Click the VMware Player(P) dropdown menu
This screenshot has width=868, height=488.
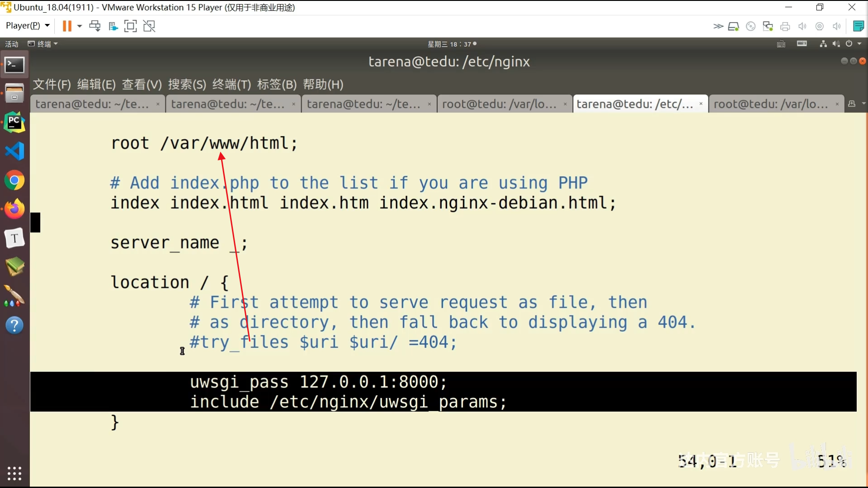tap(28, 25)
